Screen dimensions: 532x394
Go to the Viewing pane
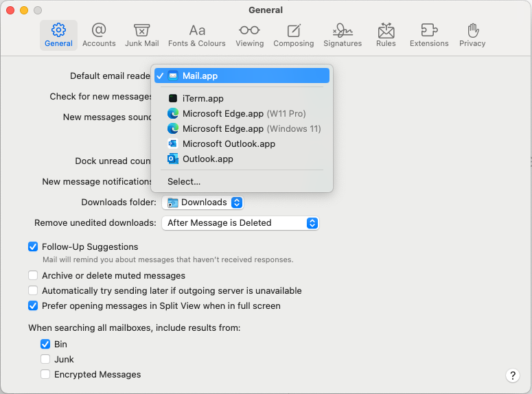[249, 35]
